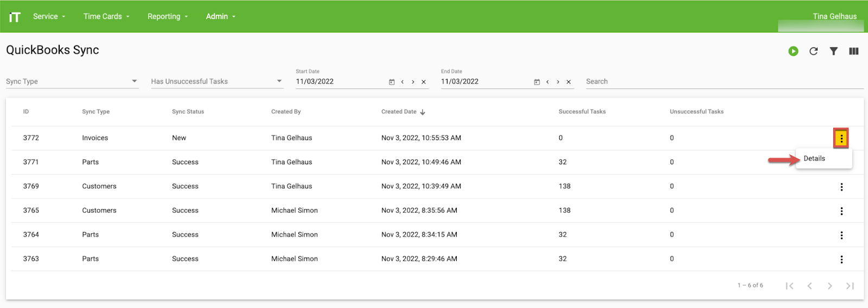Click date Nov 3, 2022, 10:49:46 AM

tap(421, 162)
